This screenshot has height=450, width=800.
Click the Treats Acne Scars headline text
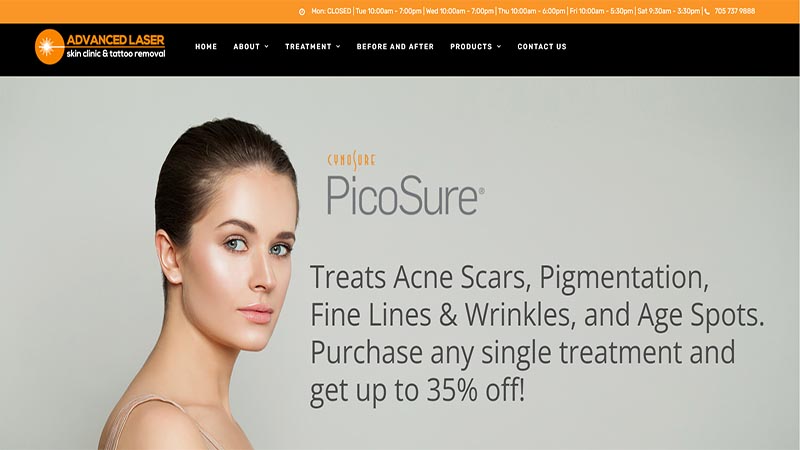[509, 278]
